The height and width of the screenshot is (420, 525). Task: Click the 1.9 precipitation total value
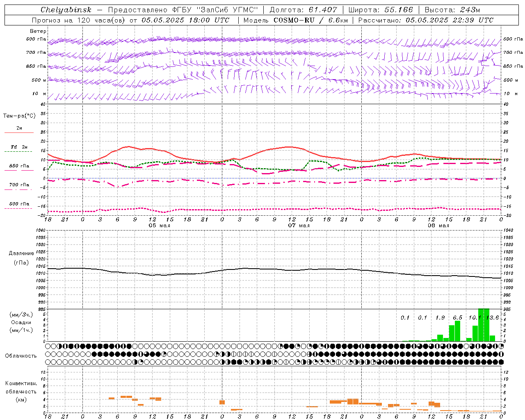pyautogui.click(x=440, y=318)
